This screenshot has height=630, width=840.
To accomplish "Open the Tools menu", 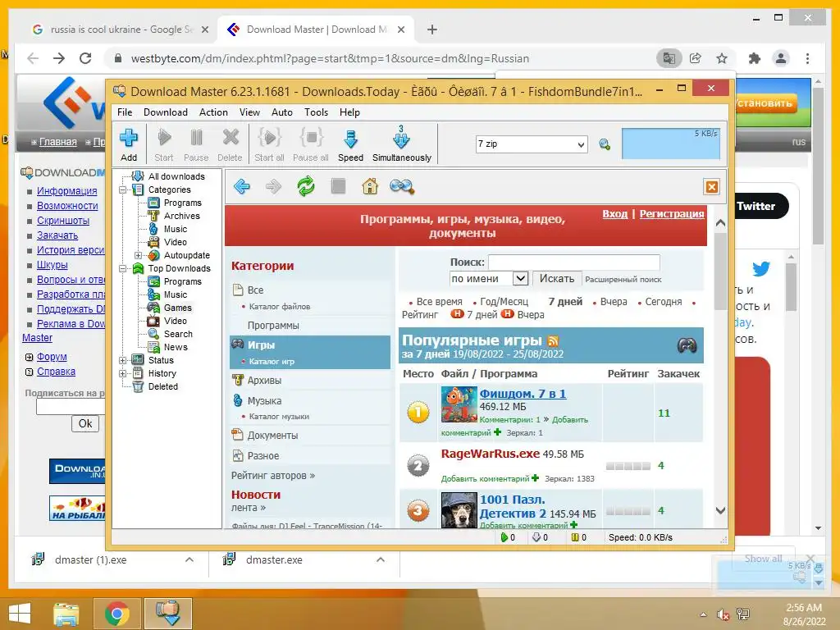I will point(316,112).
